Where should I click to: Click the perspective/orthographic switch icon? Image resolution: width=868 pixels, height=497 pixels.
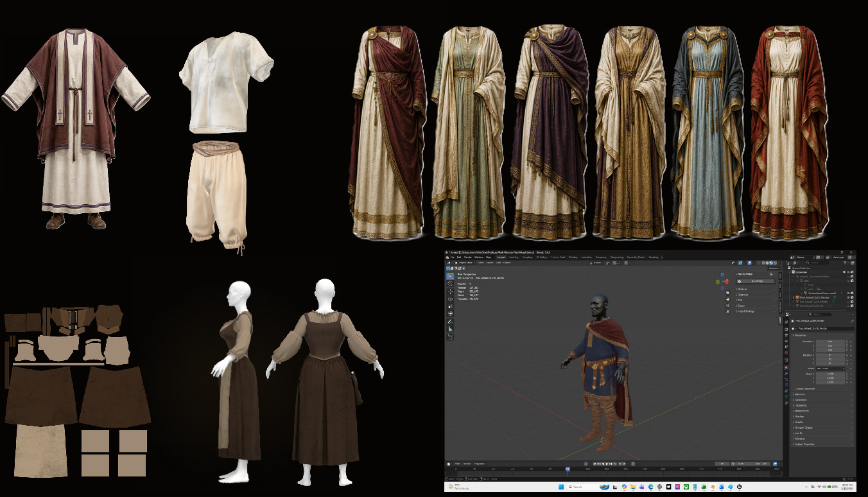point(727,311)
